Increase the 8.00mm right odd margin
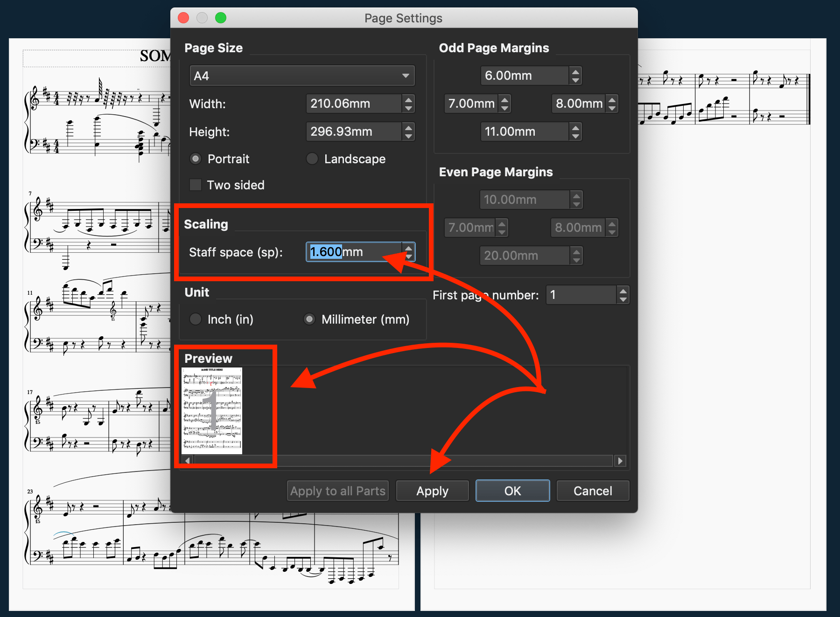Image resolution: width=840 pixels, height=617 pixels. tap(612, 100)
